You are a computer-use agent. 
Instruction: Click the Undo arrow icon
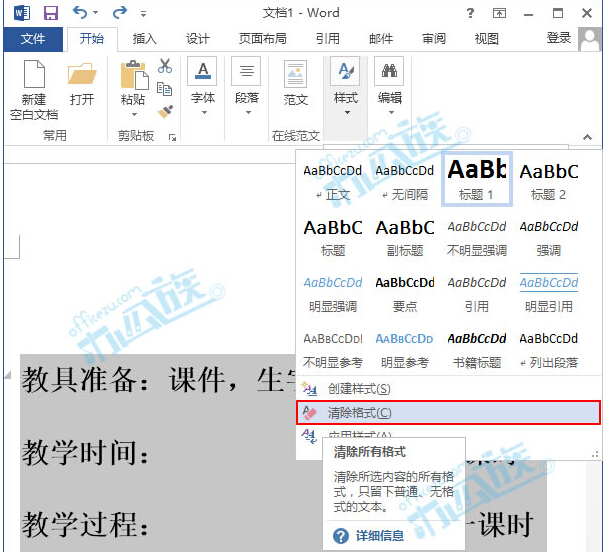click(80, 13)
